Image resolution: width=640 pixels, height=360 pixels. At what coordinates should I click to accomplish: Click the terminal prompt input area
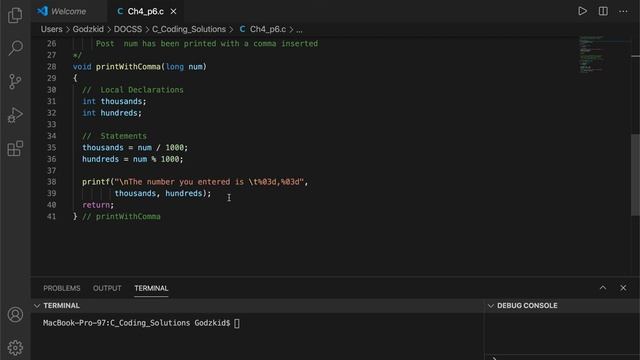click(x=237, y=323)
